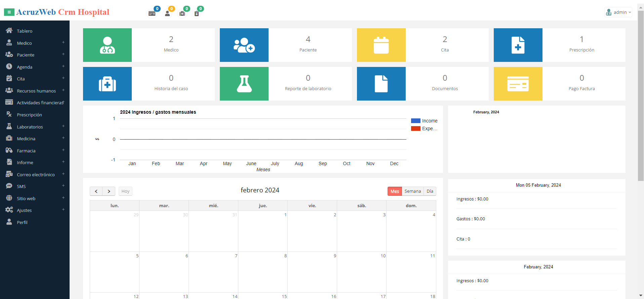Expand the Sitio web submenu plus
This screenshot has width=644, height=299.
point(63,198)
